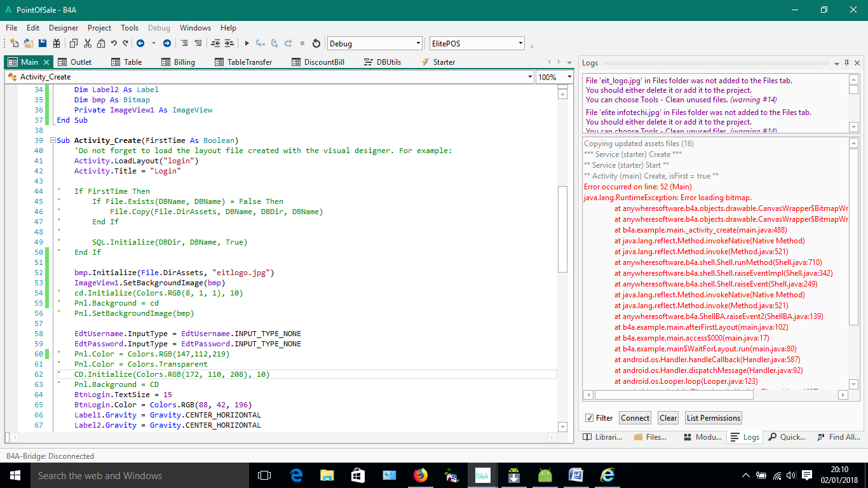Collapse the Activity_Create sub with its expander

tap(52, 140)
